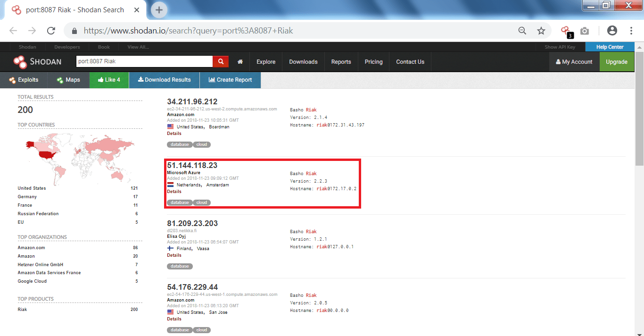
Task: Click the green Upgrade button
Action: (x=617, y=62)
